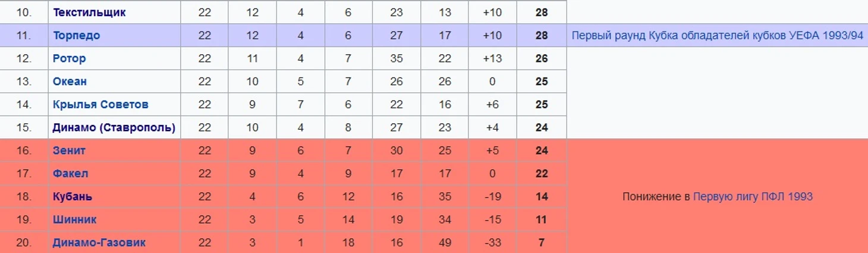Click the Динамо (Ставрополь) link

[x=114, y=127]
